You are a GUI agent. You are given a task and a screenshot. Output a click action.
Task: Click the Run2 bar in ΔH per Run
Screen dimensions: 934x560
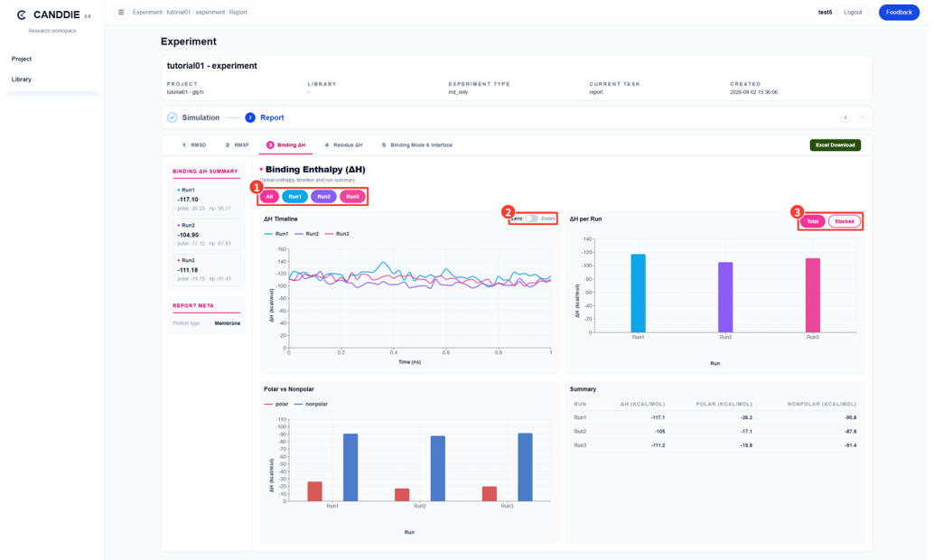click(725, 297)
